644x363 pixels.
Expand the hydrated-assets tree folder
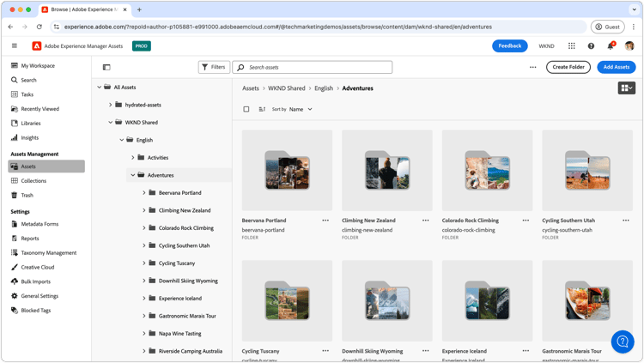tap(110, 105)
